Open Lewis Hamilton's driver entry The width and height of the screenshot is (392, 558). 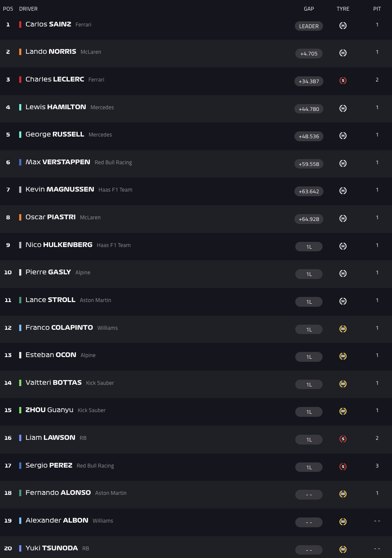coord(56,107)
